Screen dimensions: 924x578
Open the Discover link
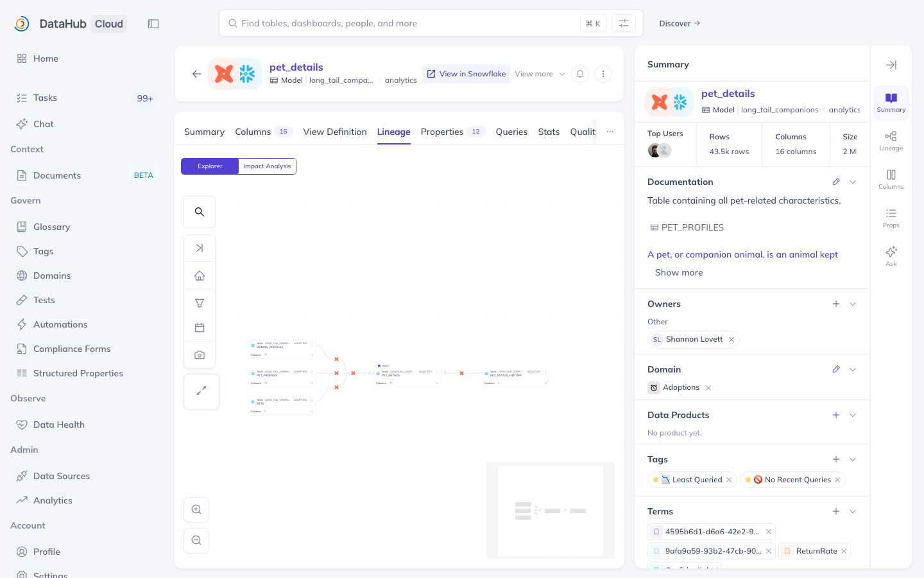coord(680,23)
